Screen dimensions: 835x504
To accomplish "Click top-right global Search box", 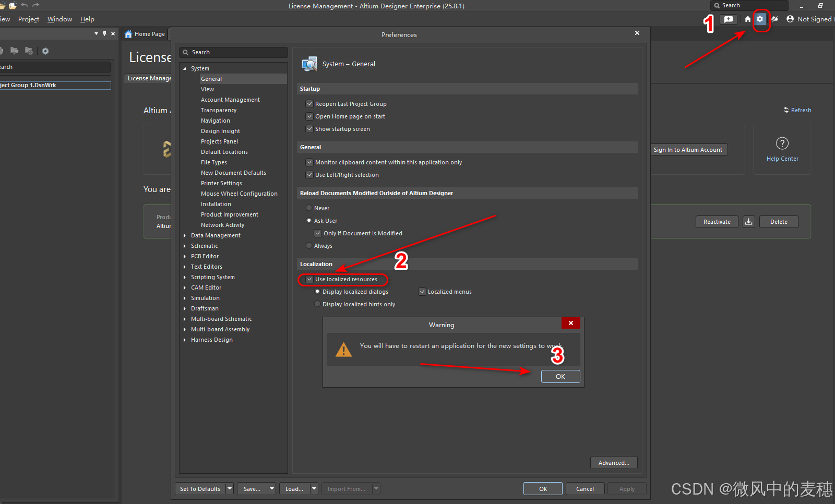I will pos(749,5).
